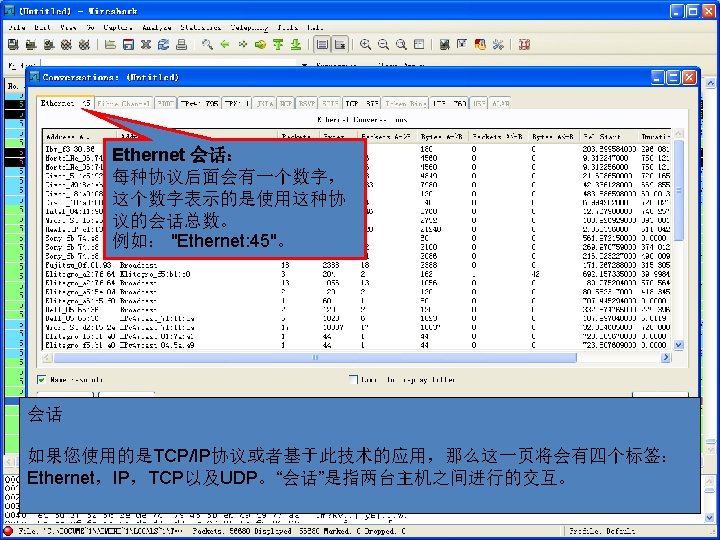Open the File menu
This screenshot has height=540, width=720.
17,28
